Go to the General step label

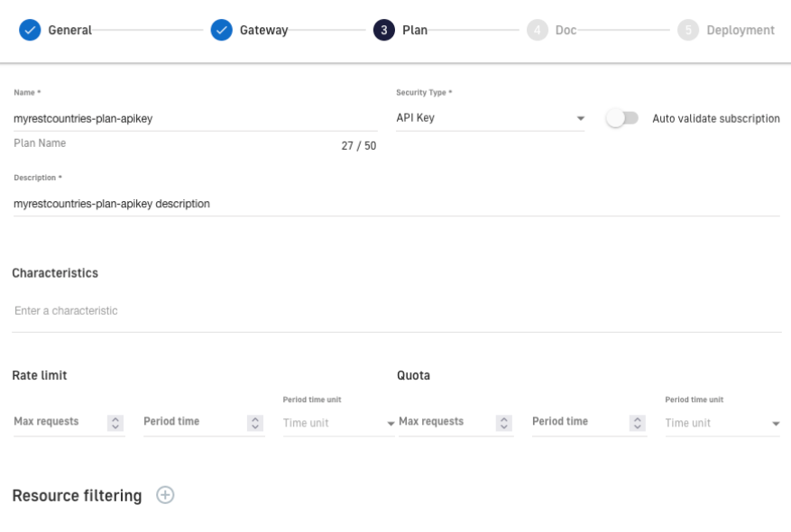click(69, 30)
